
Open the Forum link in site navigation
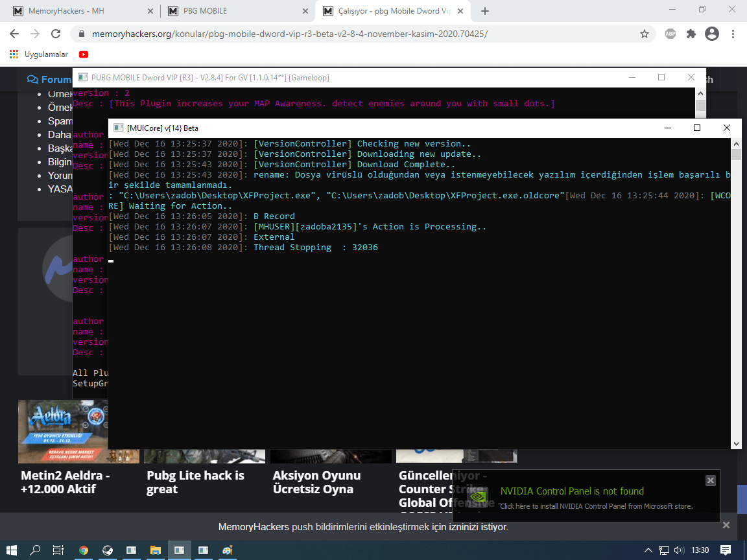point(49,80)
